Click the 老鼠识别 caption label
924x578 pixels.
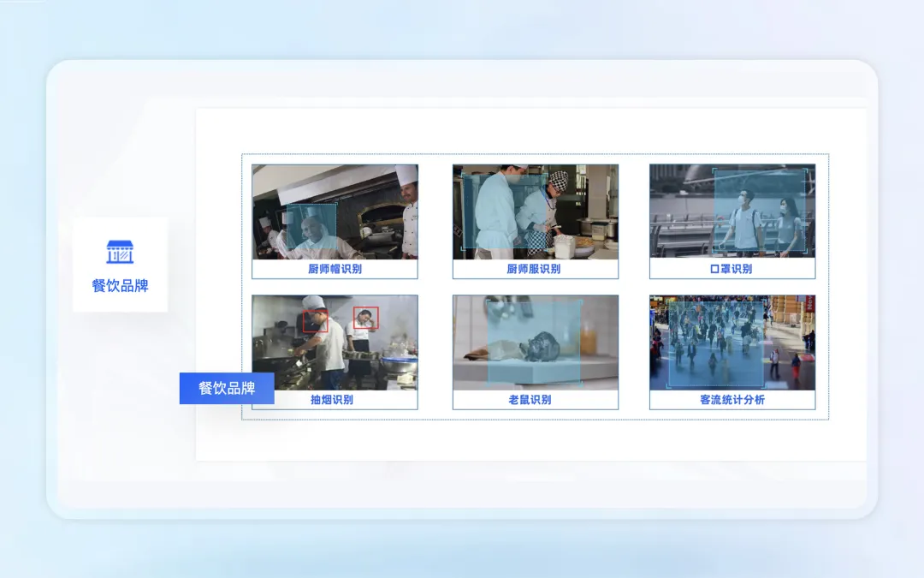click(530, 400)
